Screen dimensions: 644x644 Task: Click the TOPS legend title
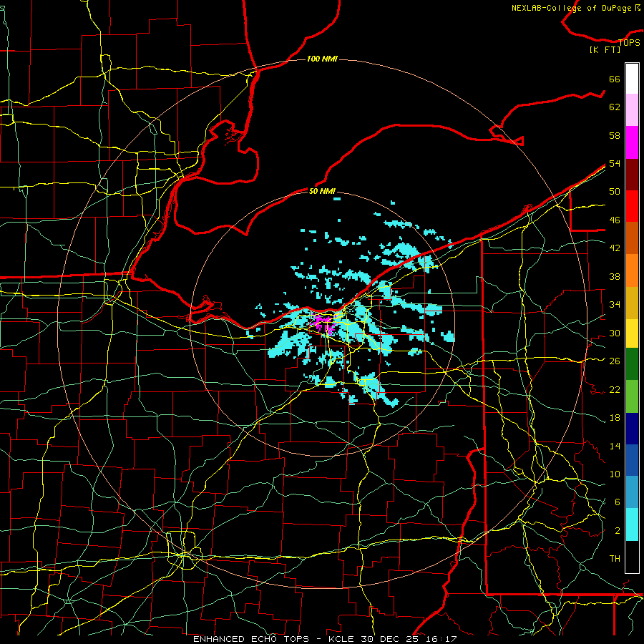pos(629,42)
